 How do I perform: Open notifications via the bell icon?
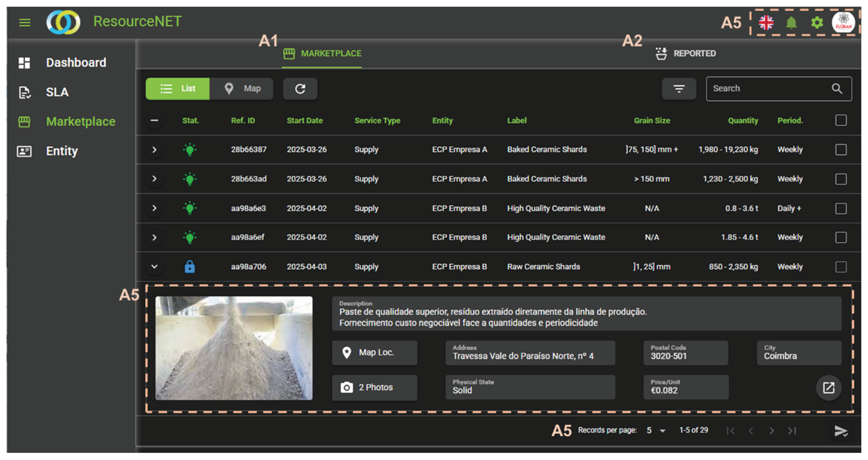click(x=791, y=23)
